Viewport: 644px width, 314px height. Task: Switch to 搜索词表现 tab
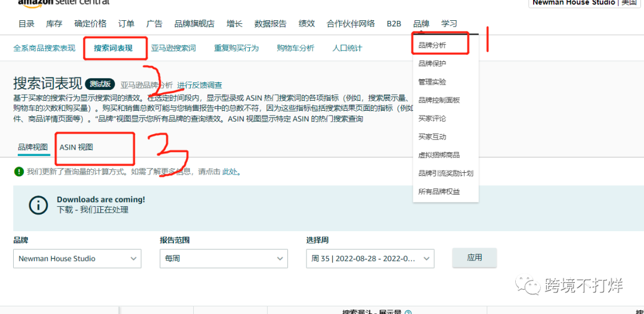[113, 48]
